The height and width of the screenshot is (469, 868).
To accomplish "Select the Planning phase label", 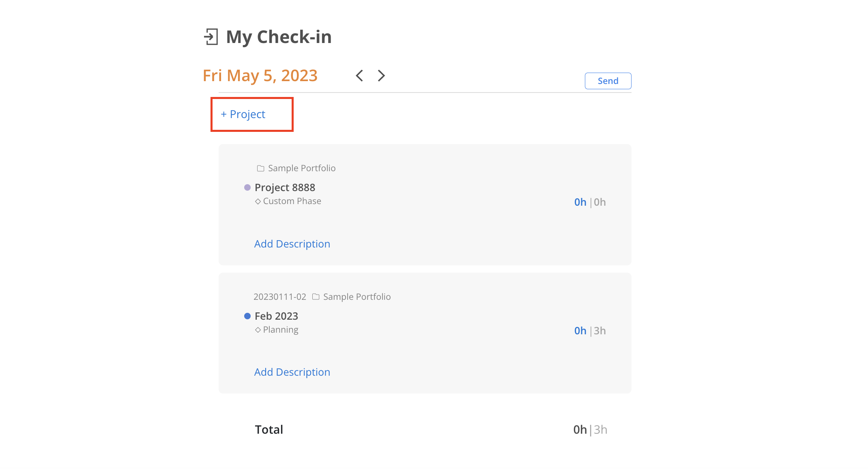I will click(x=281, y=330).
